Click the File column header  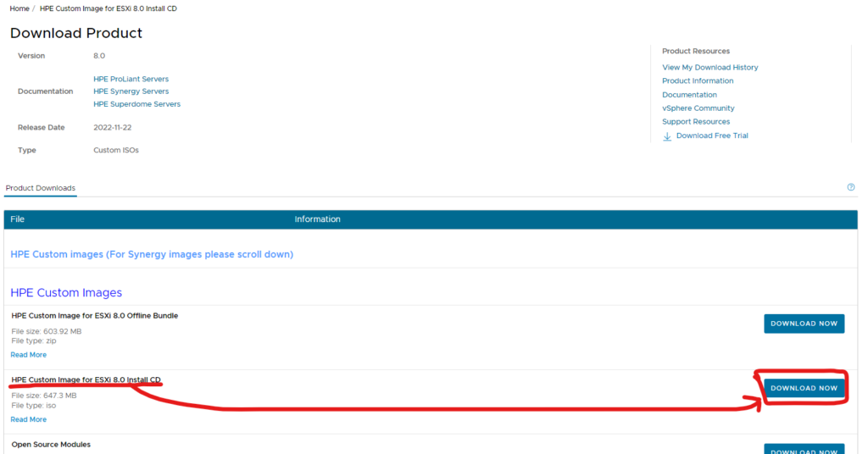click(18, 219)
